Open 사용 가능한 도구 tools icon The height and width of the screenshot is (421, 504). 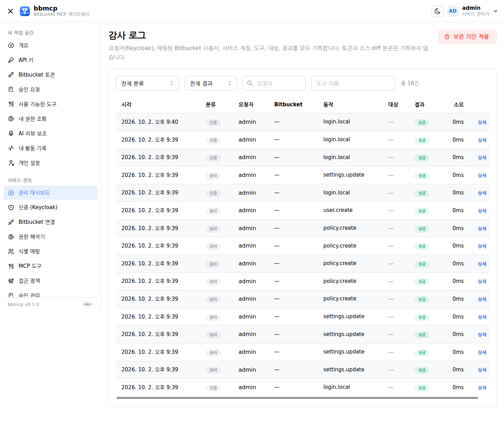tap(11, 104)
